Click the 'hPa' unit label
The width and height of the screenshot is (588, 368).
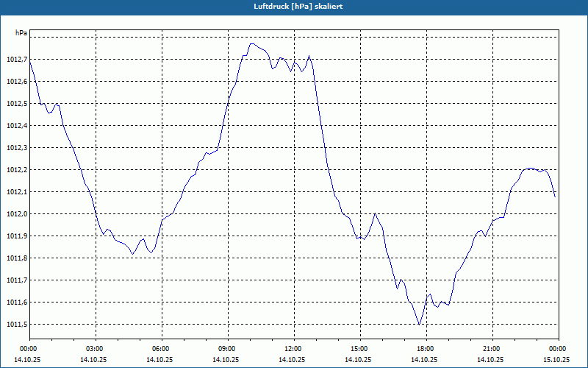pyautogui.click(x=21, y=33)
